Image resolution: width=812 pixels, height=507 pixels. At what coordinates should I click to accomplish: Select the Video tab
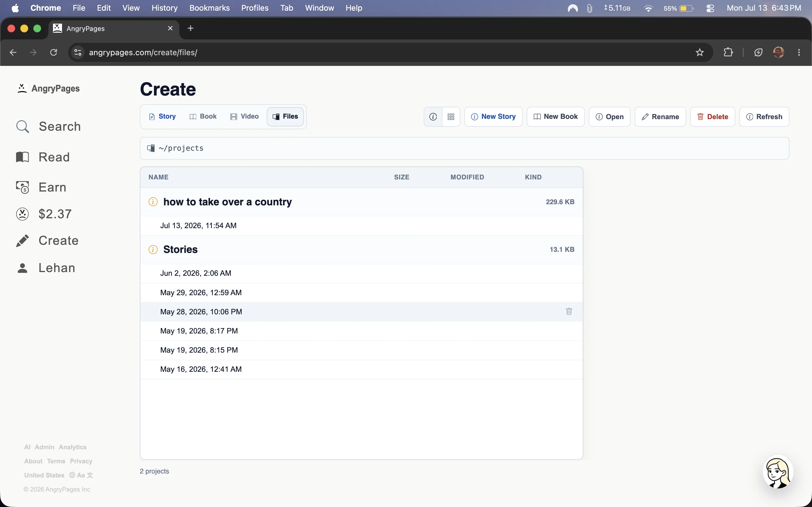tap(244, 116)
